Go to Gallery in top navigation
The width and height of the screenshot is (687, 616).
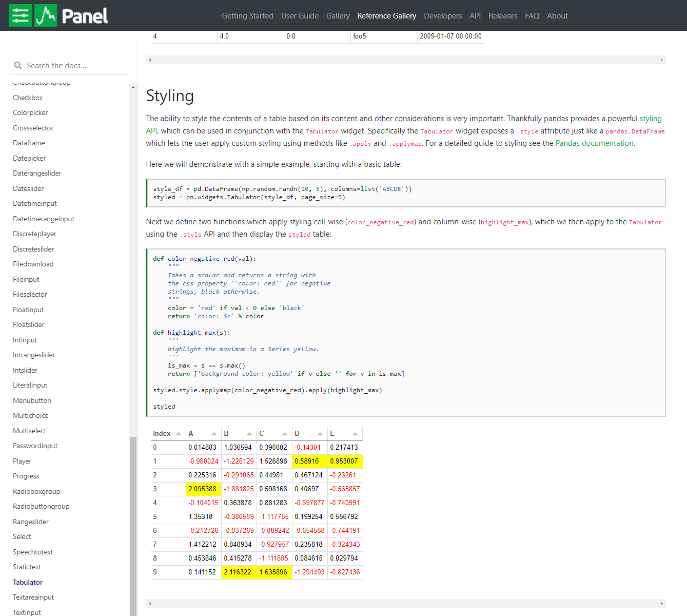[338, 16]
